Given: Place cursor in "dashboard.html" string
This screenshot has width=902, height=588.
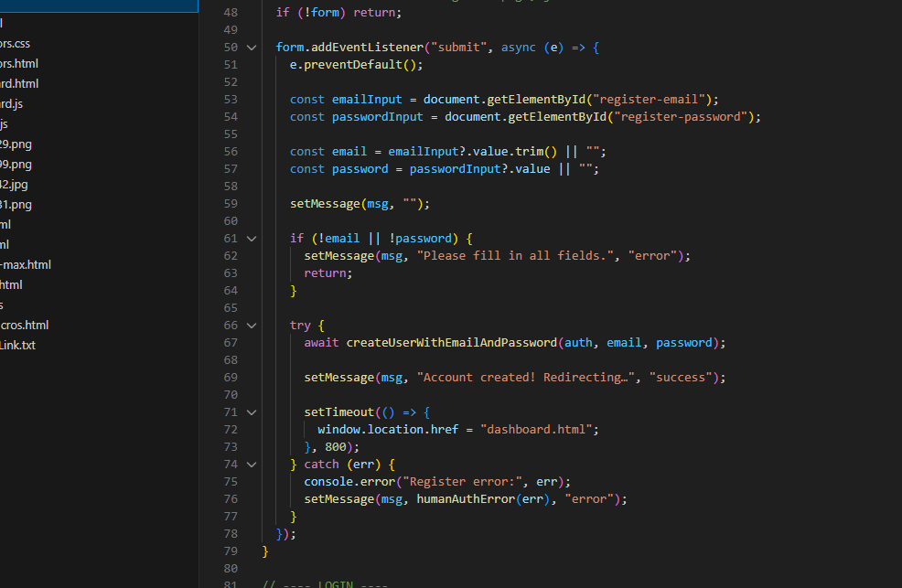Looking at the screenshot, I should tap(538, 430).
